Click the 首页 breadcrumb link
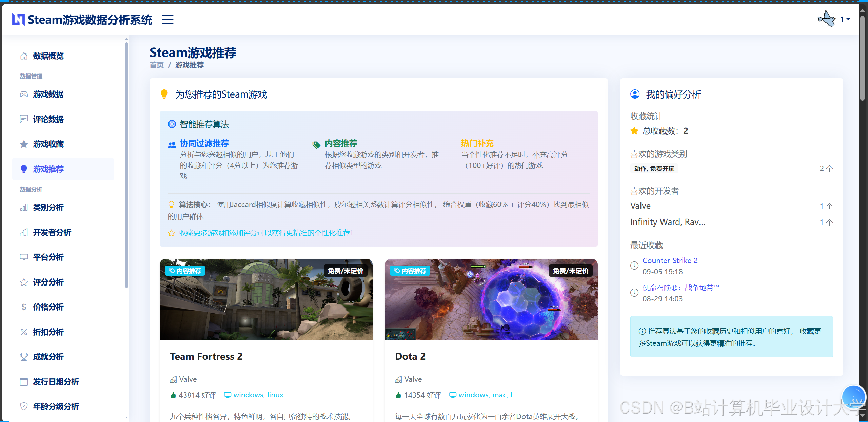This screenshot has height=422, width=868. [156, 65]
